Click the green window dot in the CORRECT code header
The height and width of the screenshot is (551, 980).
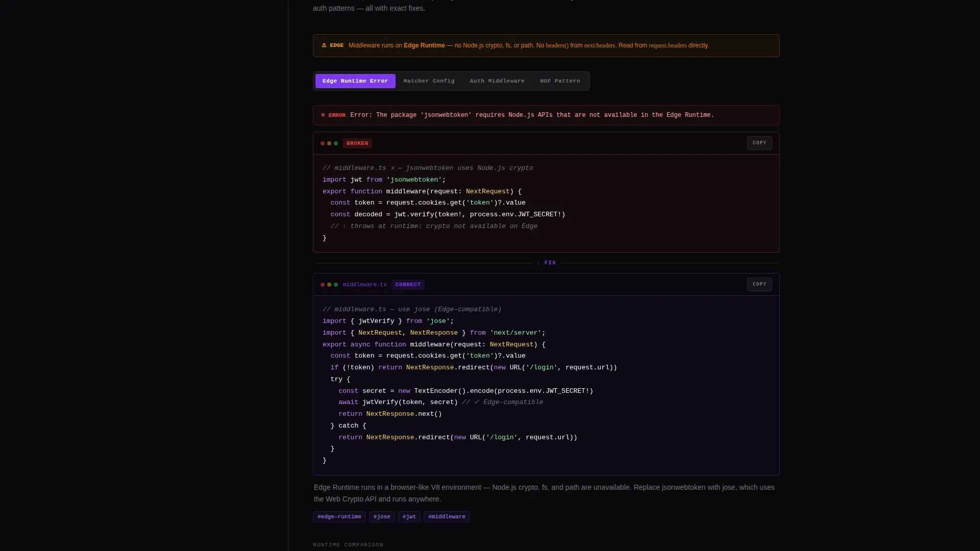(336, 285)
